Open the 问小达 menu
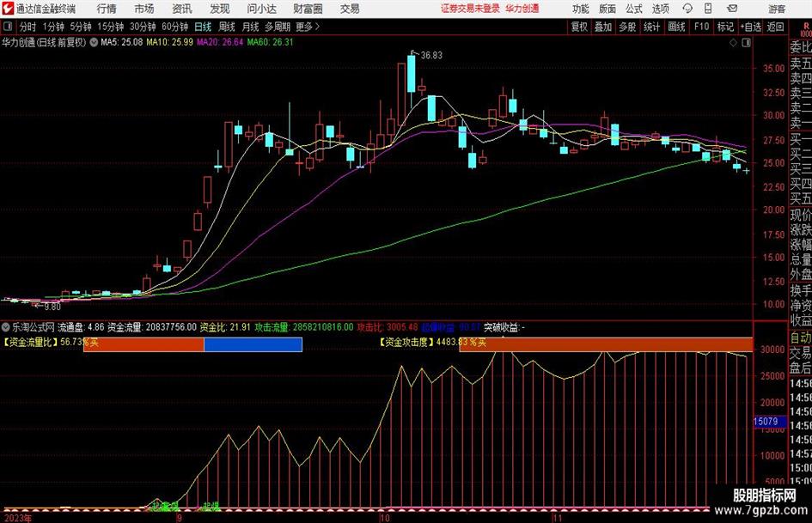812x523 pixels. 261,9
